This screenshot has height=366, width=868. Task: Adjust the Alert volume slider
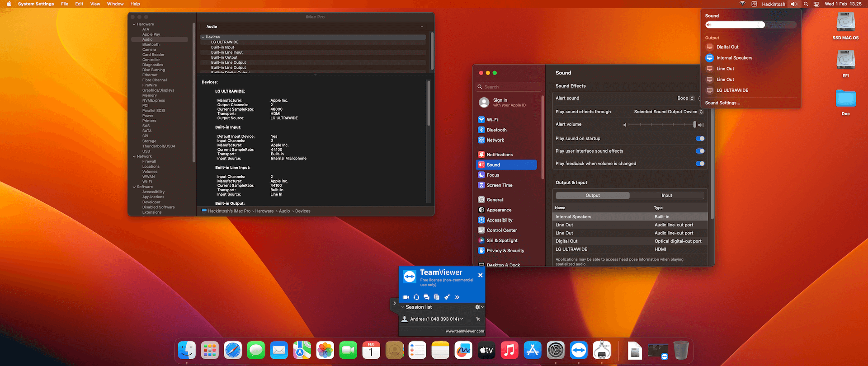pos(661,124)
